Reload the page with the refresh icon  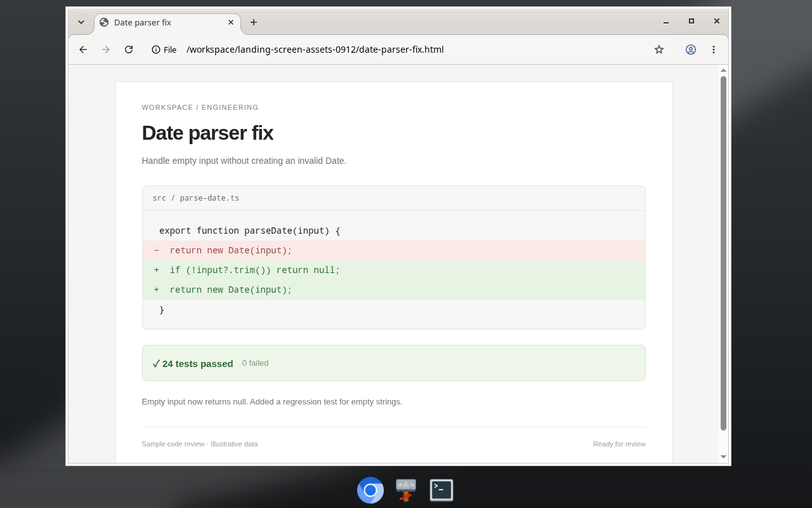click(129, 50)
